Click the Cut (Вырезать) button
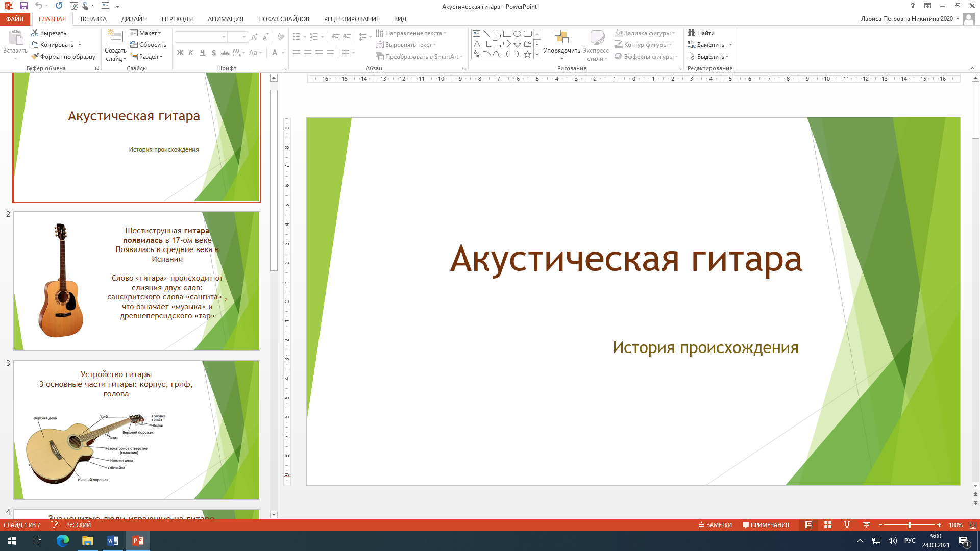 pyautogui.click(x=49, y=33)
